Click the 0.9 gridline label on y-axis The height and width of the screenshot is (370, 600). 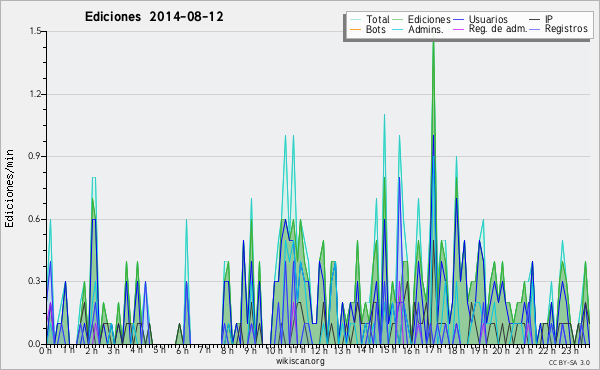click(x=35, y=156)
